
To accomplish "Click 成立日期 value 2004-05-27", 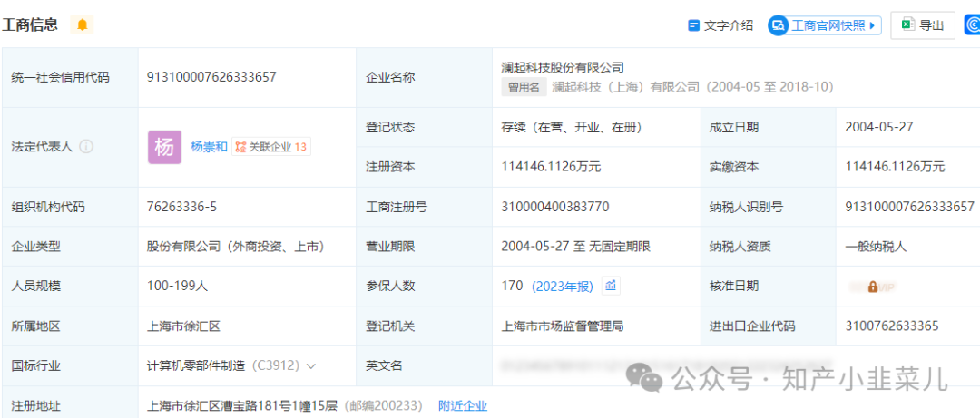I will pos(879,127).
